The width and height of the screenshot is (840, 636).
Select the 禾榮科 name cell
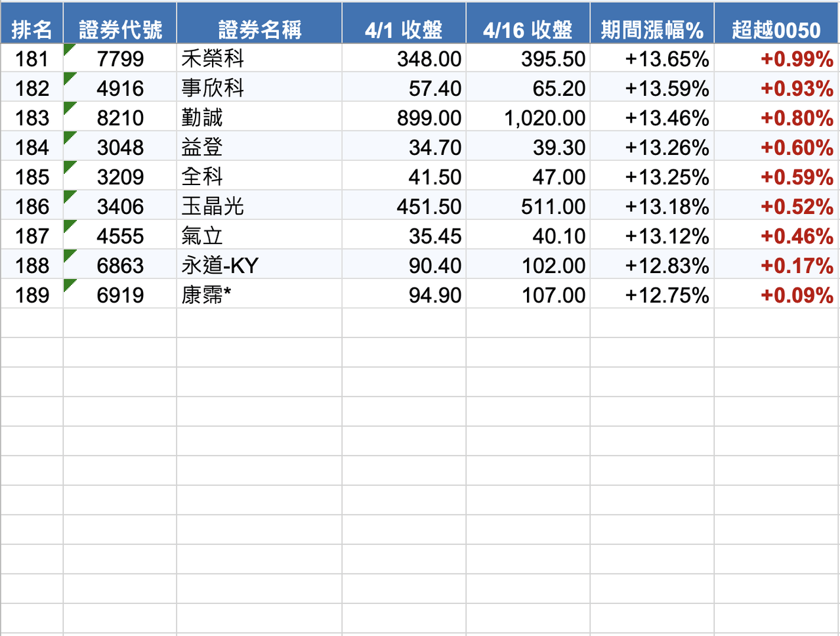(259, 58)
